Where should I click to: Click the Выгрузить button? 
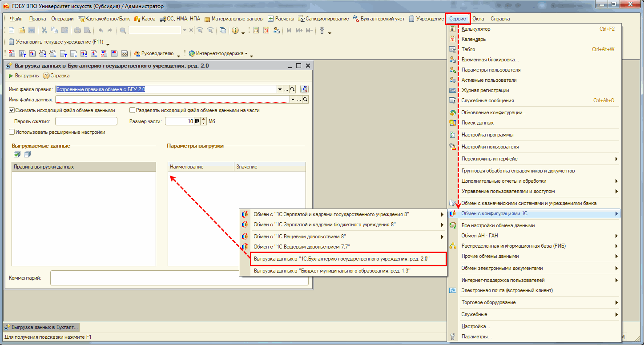click(24, 76)
